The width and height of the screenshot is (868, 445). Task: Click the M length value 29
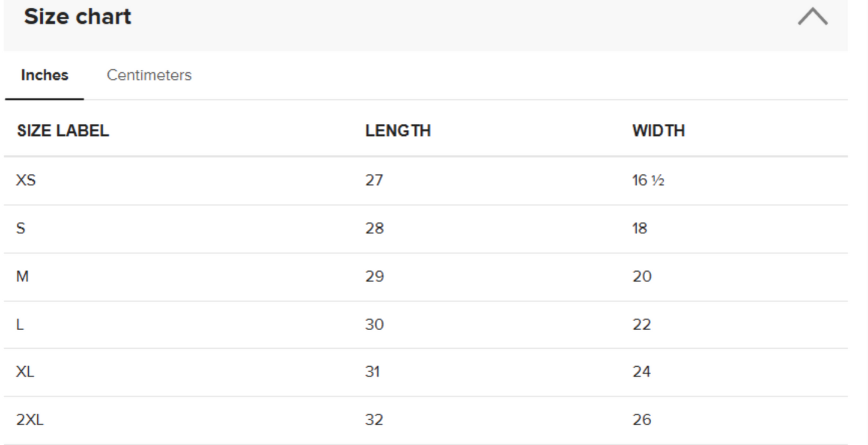tap(374, 277)
